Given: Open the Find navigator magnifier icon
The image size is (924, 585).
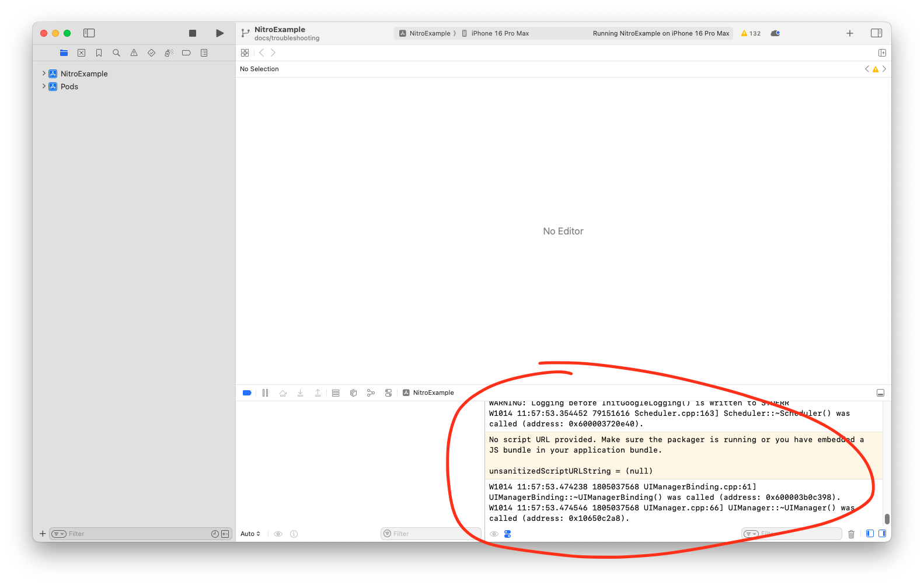Looking at the screenshot, I should pos(116,53).
